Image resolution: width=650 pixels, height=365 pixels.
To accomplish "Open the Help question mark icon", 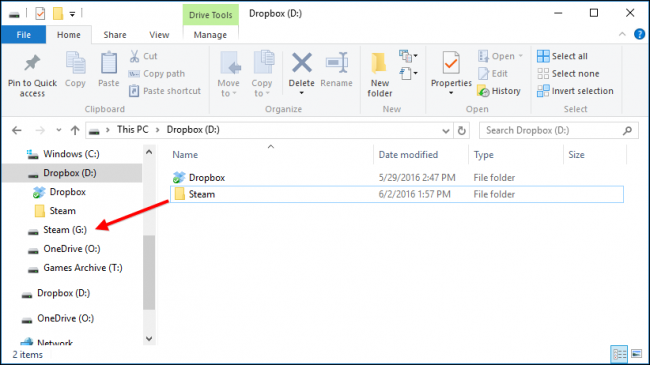I will pos(639,34).
